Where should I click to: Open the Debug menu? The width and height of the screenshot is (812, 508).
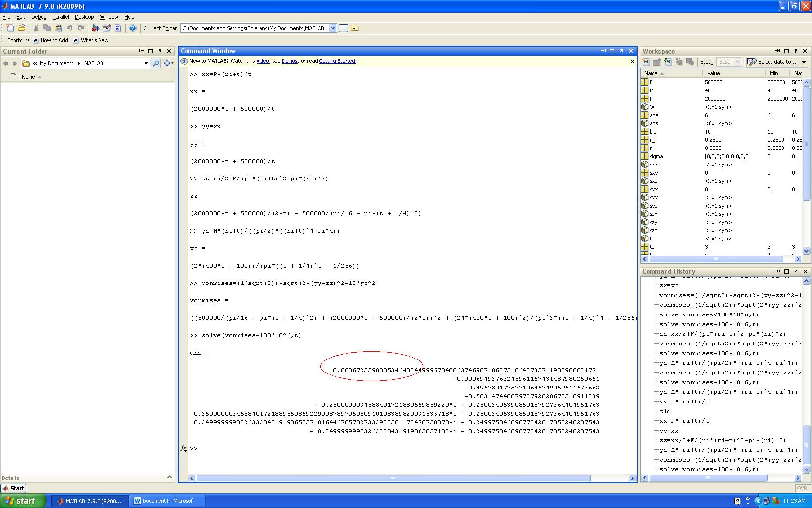click(39, 17)
